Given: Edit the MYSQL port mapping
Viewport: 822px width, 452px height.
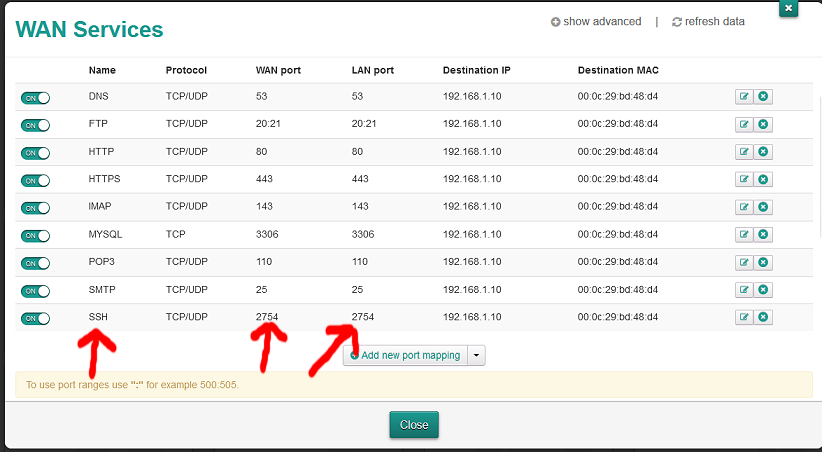Looking at the screenshot, I should pyautogui.click(x=744, y=235).
